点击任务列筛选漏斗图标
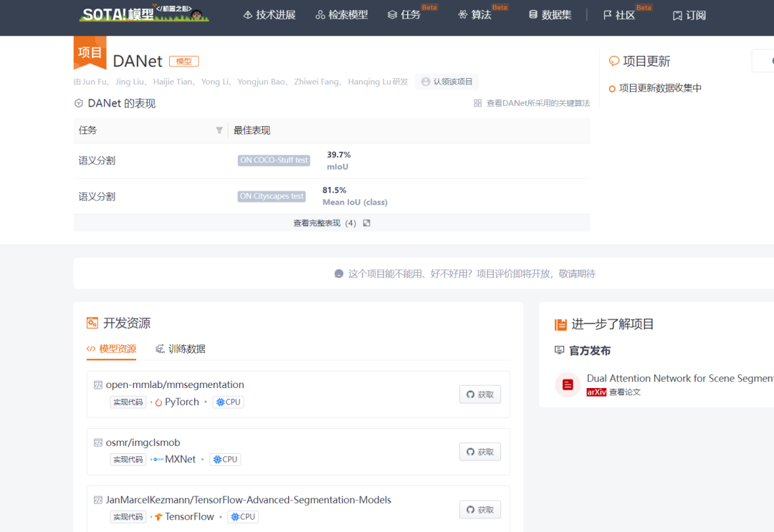This screenshot has width=774, height=532. pos(219,130)
